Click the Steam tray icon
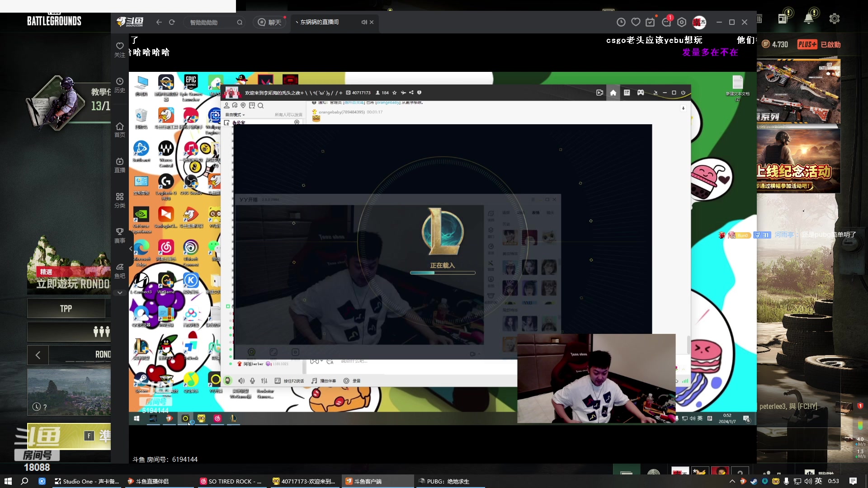Viewport: 868px width, 488px height. pos(754,481)
